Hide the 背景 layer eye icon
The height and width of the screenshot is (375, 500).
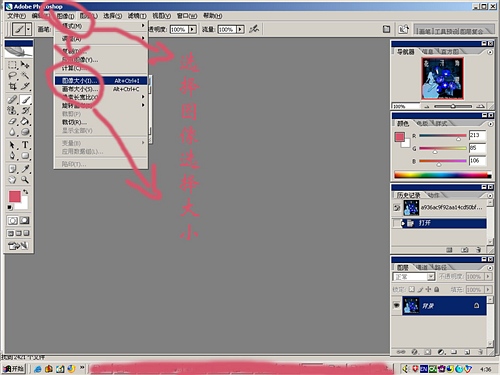pyautogui.click(x=397, y=305)
